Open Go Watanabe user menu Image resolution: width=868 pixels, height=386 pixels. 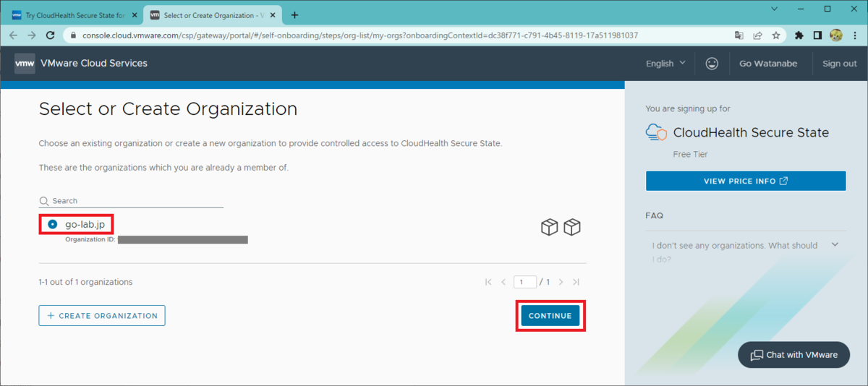pyautogui.click(x=768, y=64)
